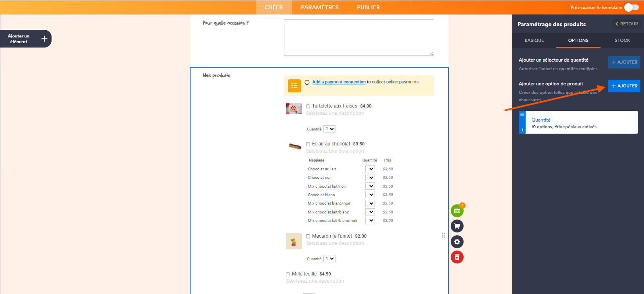Click the red trash delete icon
Image resolution: width=644 pixels, height=294 pixels.
457,257
